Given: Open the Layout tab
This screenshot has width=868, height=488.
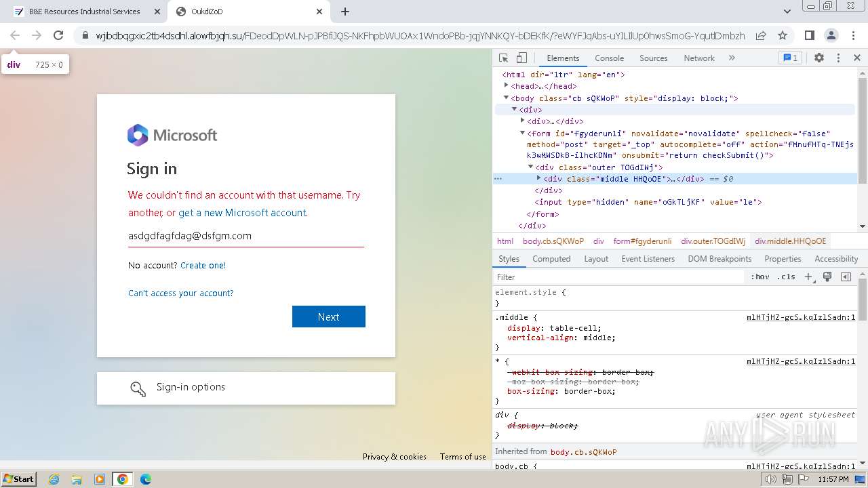Looking at the screenshot, I should 596,259.
